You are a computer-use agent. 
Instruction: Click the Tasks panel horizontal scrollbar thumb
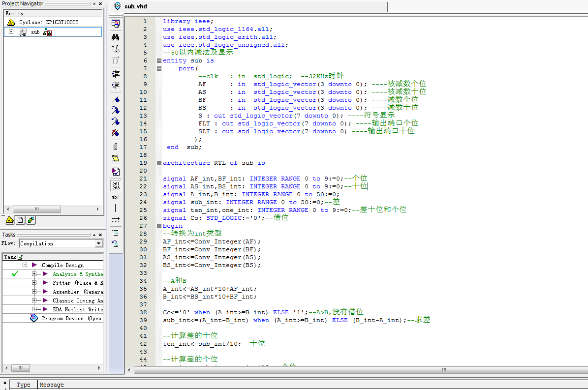[x=21, y=368]
